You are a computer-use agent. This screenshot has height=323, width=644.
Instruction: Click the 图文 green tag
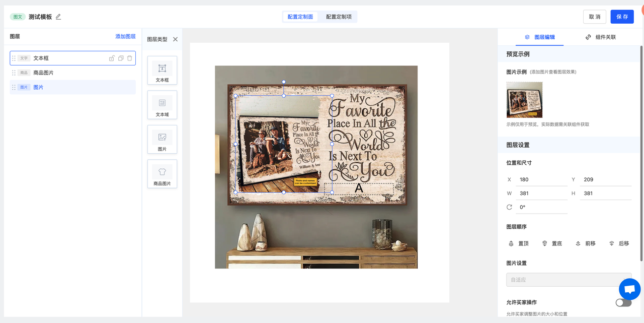coord(18,17)
